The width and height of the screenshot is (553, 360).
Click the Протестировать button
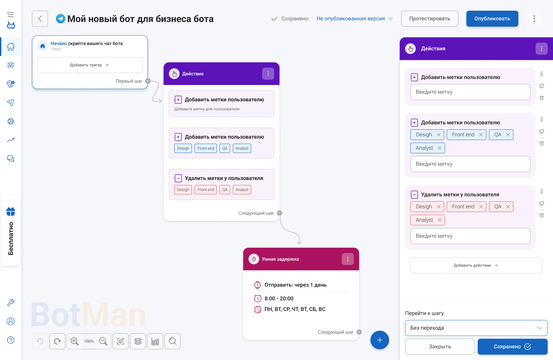[x=430, y=19]
